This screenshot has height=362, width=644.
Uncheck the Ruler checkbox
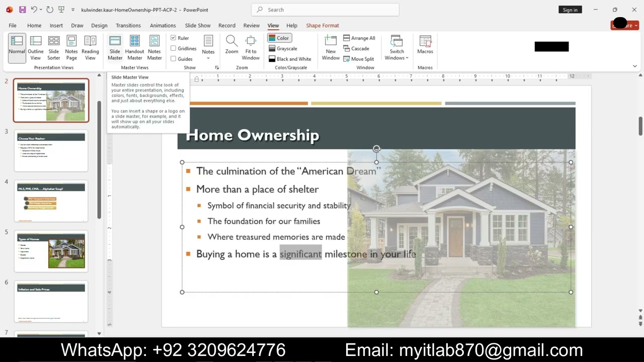click(x=173, y=38)
